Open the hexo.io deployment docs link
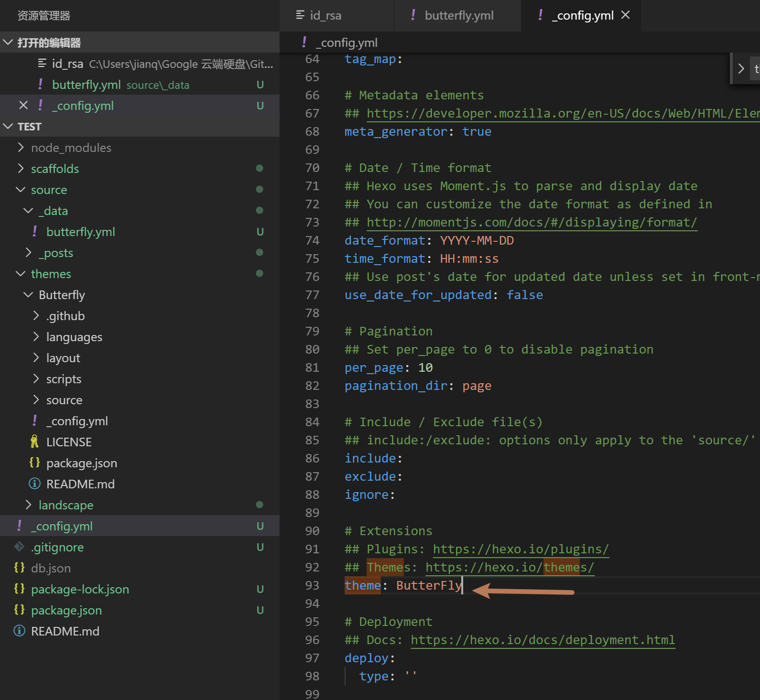The image size is (760, 700). point(543,640)
